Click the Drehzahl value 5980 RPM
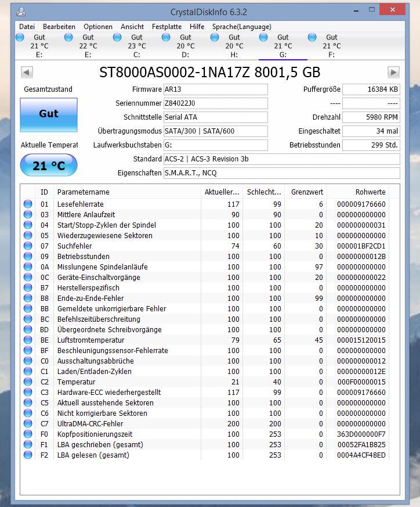This screenshot has height=507, width=420. click(371, 117)
